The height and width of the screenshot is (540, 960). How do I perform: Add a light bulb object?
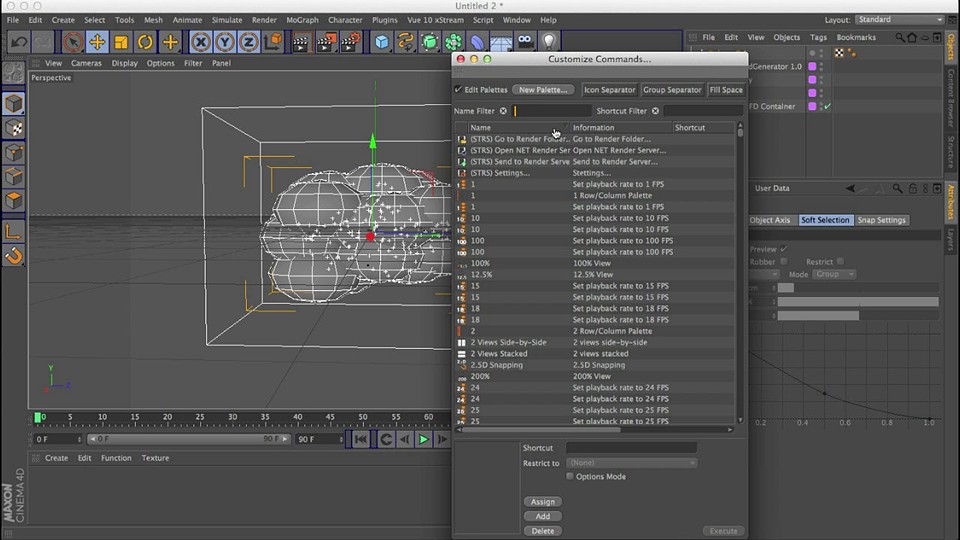point(549,42)
